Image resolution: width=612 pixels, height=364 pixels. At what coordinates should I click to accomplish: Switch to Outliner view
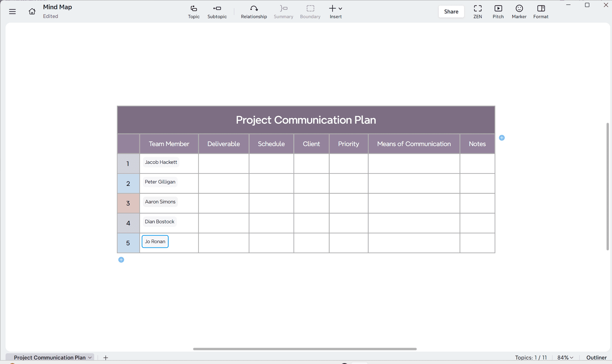pos(596,358)
